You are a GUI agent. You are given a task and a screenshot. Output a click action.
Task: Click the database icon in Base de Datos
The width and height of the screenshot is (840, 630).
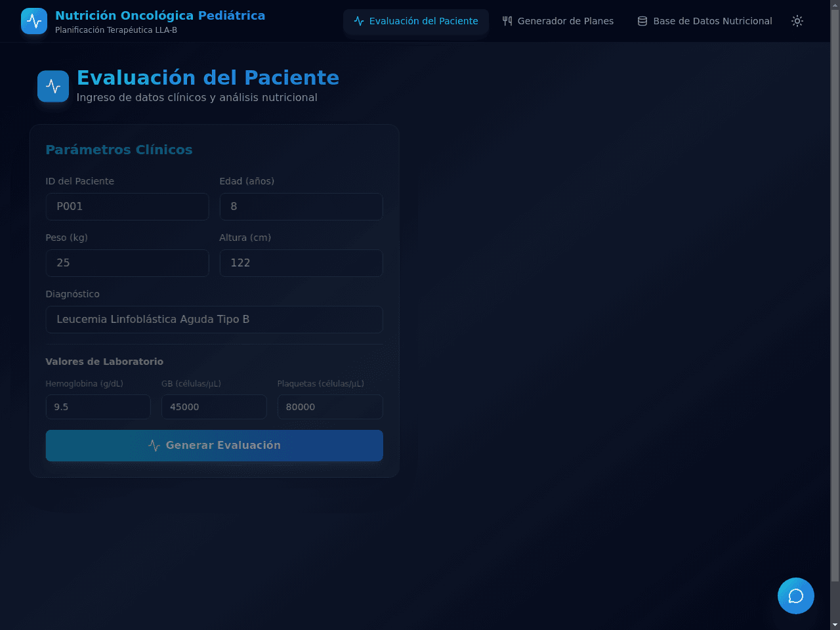pyautogui.click(x=642, y=21)
